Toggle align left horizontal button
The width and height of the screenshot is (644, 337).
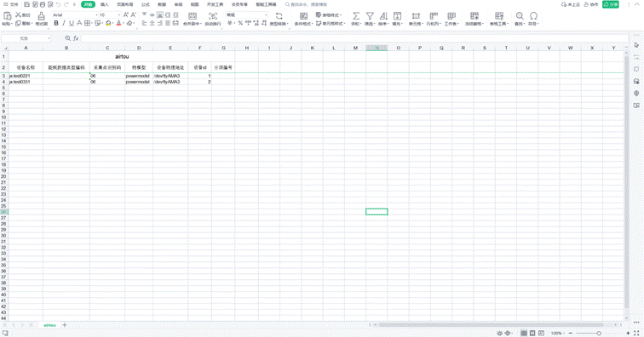coord(144,23)
